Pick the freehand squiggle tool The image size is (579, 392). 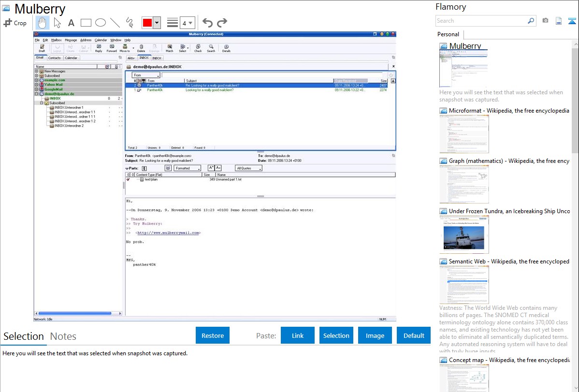(130, 23)
